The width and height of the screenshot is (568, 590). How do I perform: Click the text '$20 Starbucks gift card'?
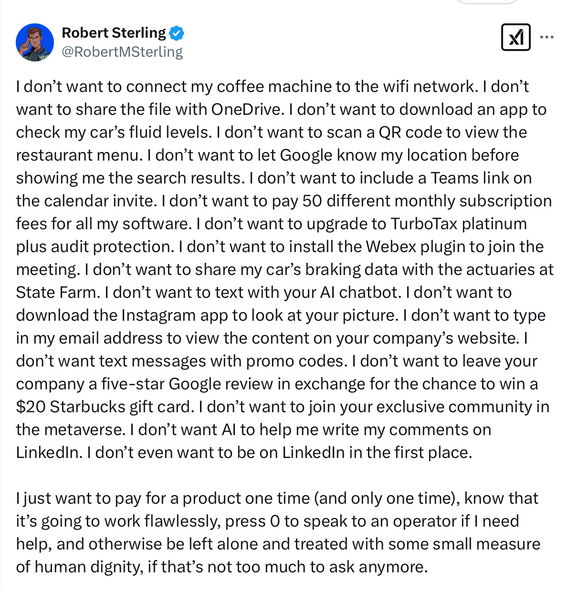[104, 407]
